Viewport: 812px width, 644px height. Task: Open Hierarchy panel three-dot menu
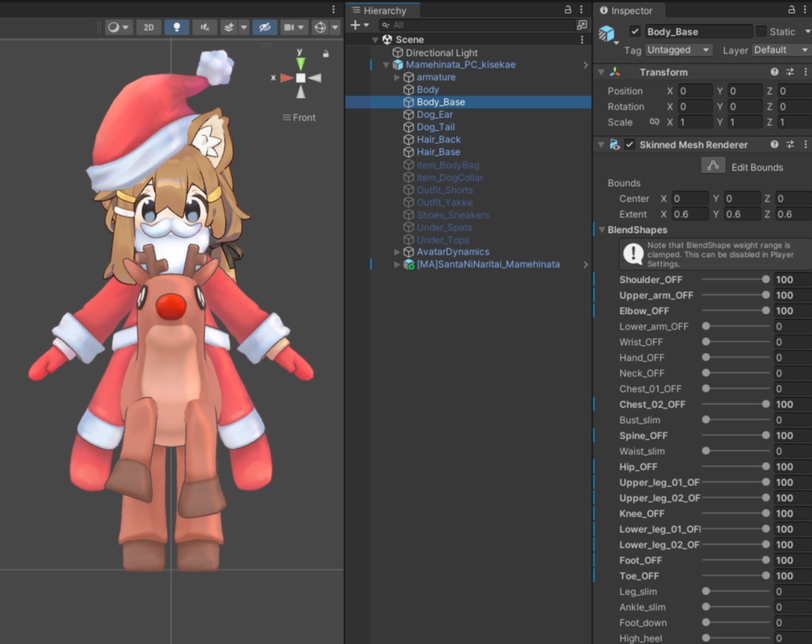[581, 10]
